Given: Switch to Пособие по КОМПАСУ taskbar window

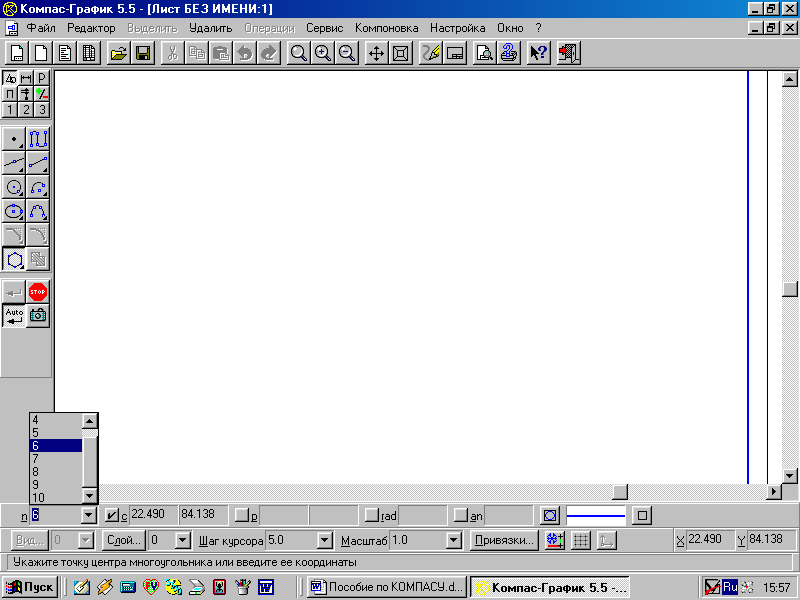Looking at the screenshot, I should tap(387, 587).
